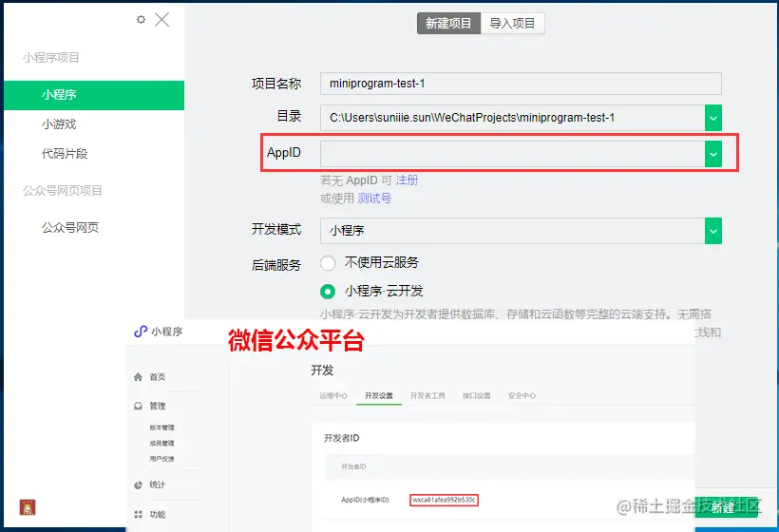
Task: Open 功能 in the platform sidebar
Action: (x=158, y=514)
